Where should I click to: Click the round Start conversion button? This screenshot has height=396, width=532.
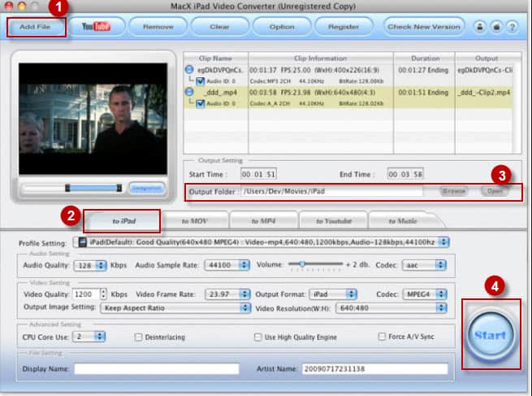coord(491,334)
